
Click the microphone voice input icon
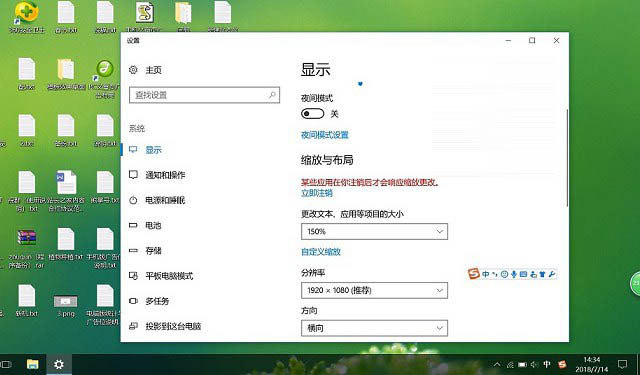pyautogui.click(x=514, y=274)
